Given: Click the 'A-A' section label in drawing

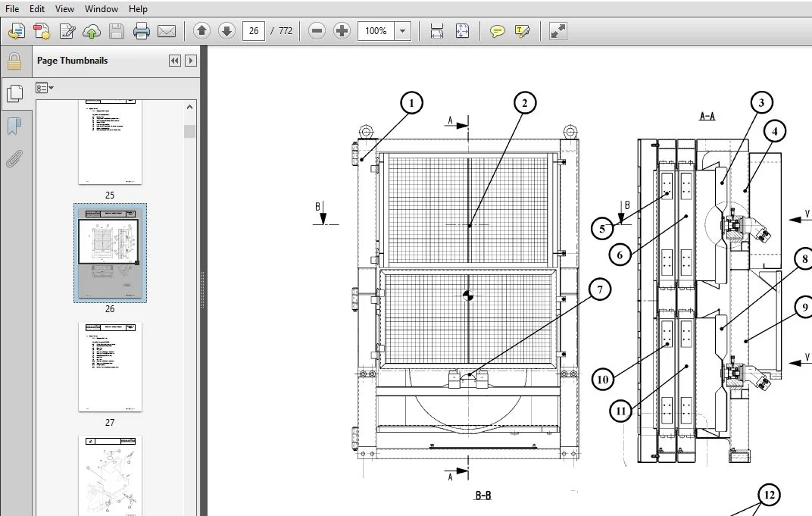Looking at the screenshot, I should pos(707,116).
